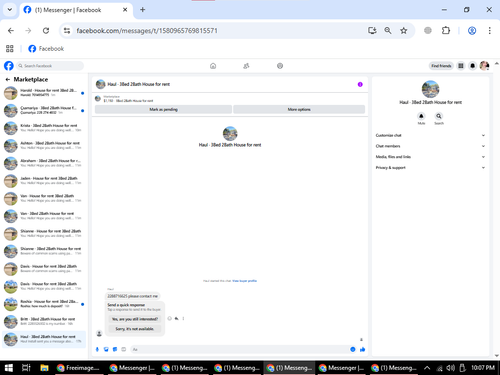Click the Find friends button

pos(441,66)
